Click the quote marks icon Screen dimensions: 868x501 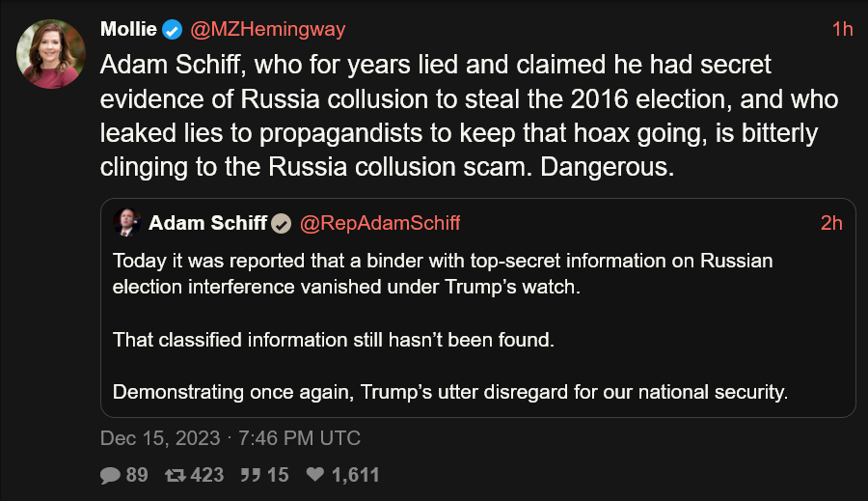(x=251, y=475)
